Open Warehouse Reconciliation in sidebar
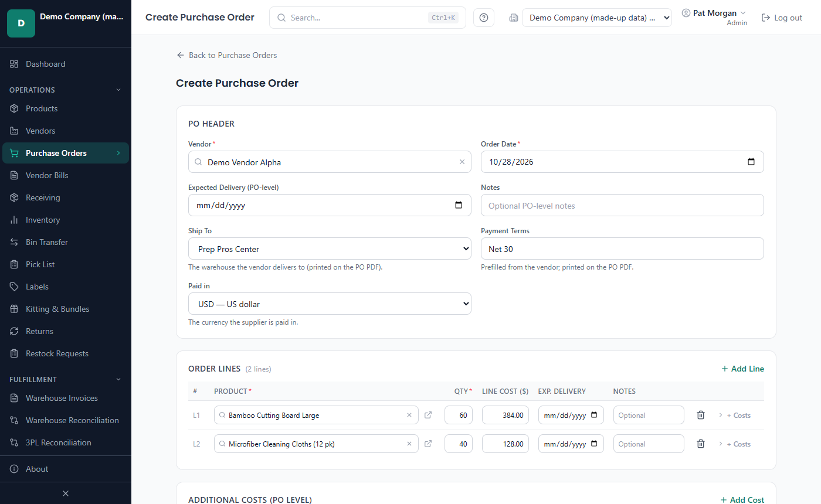This screenshot has width=821, height=504. coord(66,420)
